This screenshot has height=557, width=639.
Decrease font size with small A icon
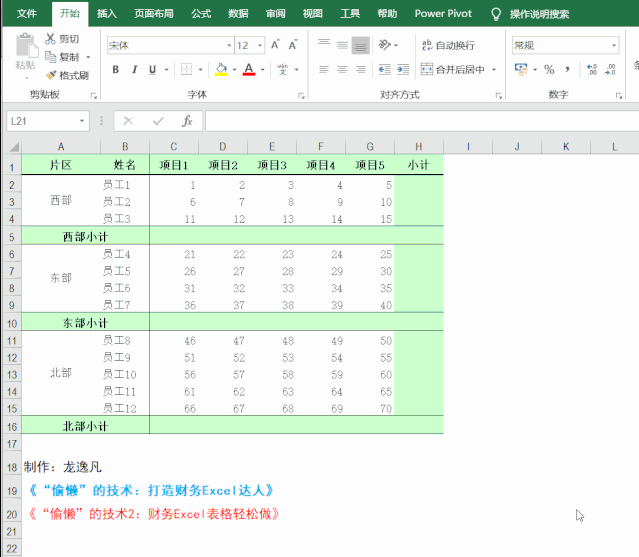[293, 45]
